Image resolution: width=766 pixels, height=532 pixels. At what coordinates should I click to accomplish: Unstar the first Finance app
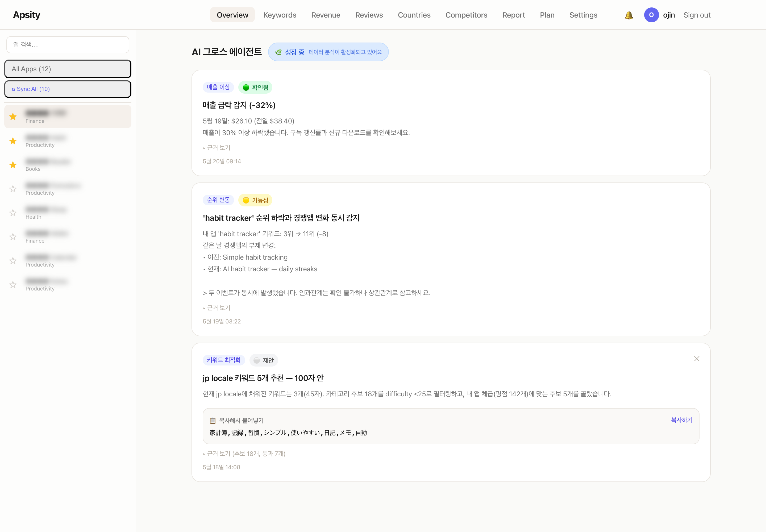coord(13,117)
